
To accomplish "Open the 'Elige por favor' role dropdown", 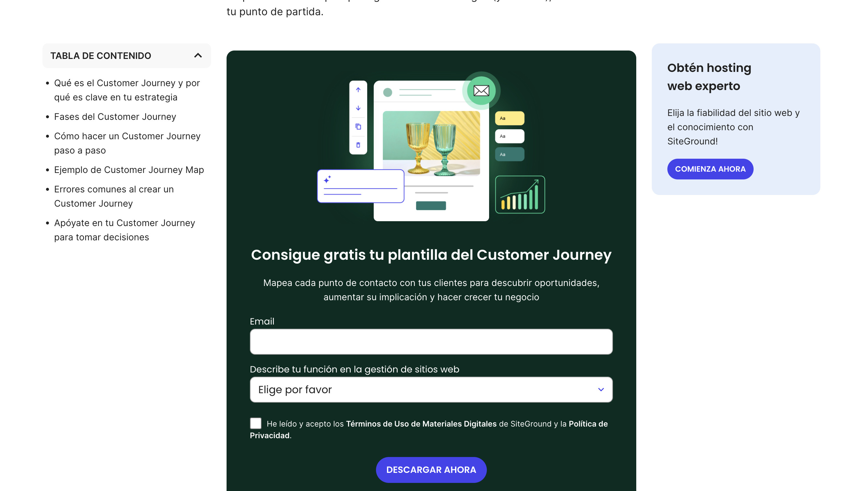I will pos(431,390).
